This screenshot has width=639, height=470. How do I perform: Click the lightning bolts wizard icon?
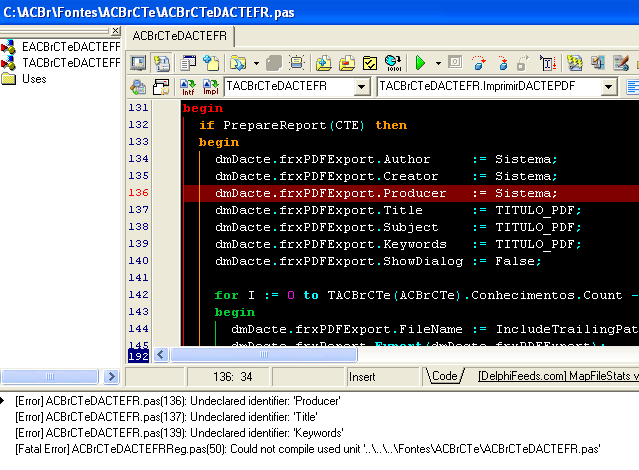[x=575, y=63]
